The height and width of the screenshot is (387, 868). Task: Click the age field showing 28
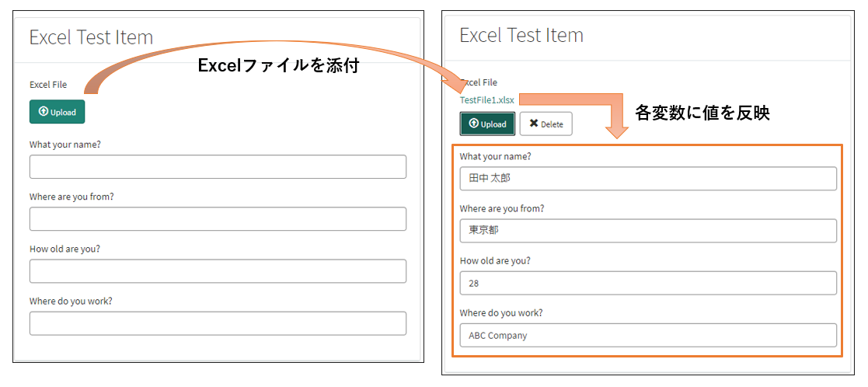[648, 283]
